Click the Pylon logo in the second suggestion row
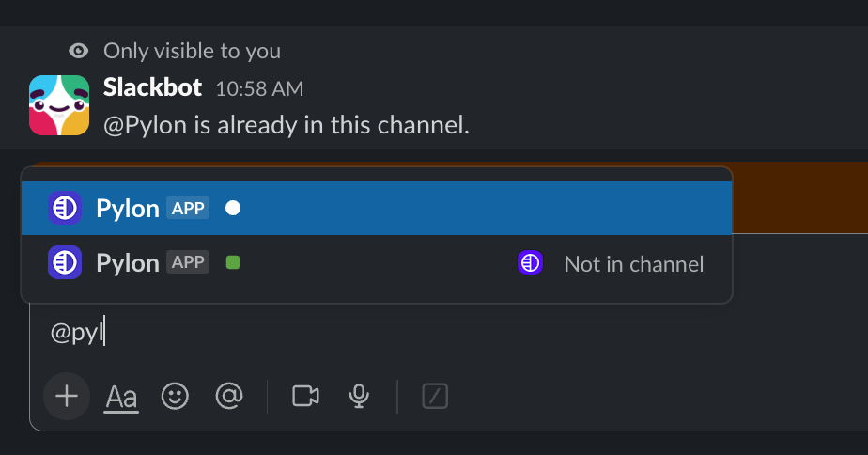The width and height of the screenshot is (868, 455). pos(65,263)
